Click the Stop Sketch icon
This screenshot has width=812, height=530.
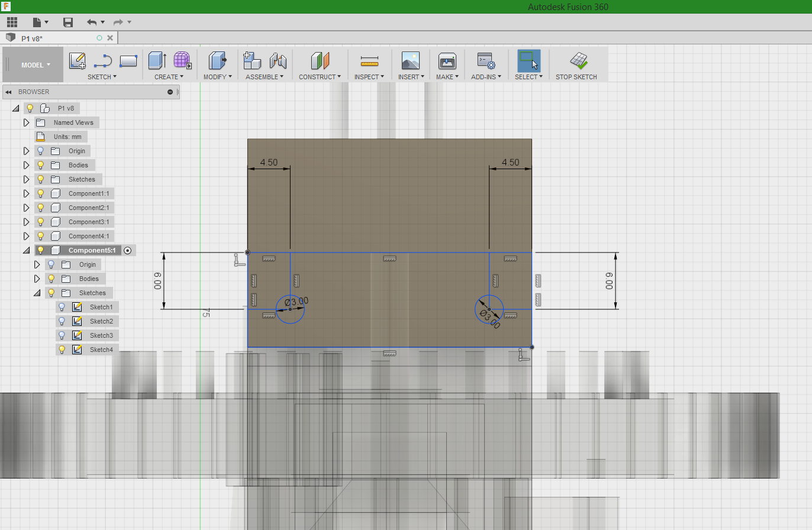[x=578, y=60]
